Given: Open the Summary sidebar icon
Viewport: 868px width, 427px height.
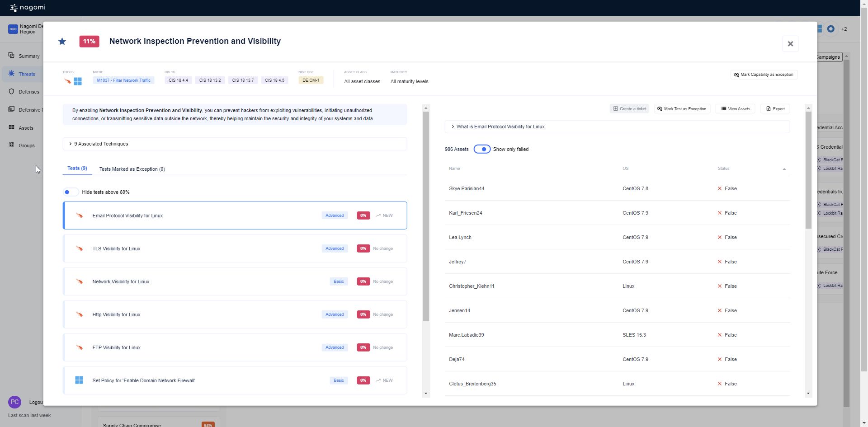Looking at the screenshot, I should click(11, 56).
